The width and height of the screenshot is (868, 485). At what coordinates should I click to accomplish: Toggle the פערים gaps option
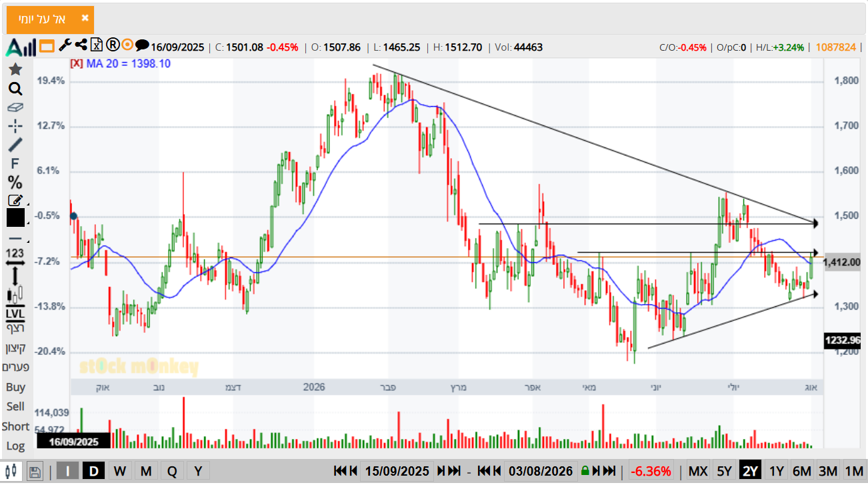coord(15,367)
